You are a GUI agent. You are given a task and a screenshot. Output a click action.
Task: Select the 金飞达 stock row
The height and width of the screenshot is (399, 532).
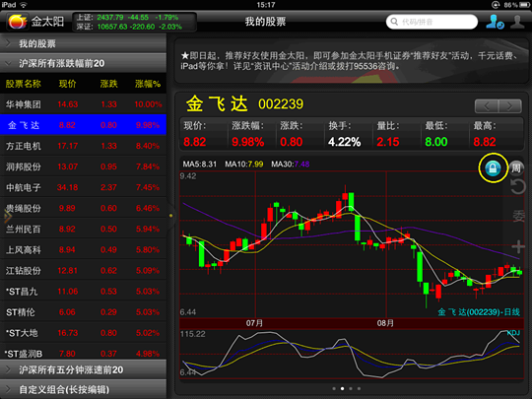coord(83,125)
